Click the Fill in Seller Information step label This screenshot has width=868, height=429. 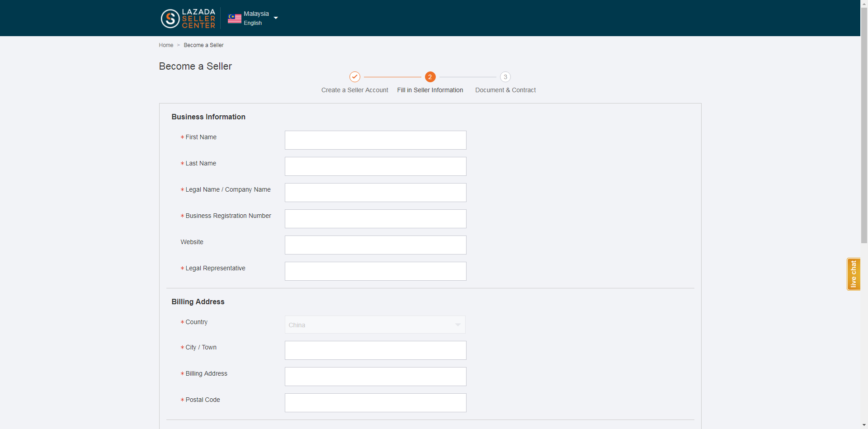coord(430,90)
